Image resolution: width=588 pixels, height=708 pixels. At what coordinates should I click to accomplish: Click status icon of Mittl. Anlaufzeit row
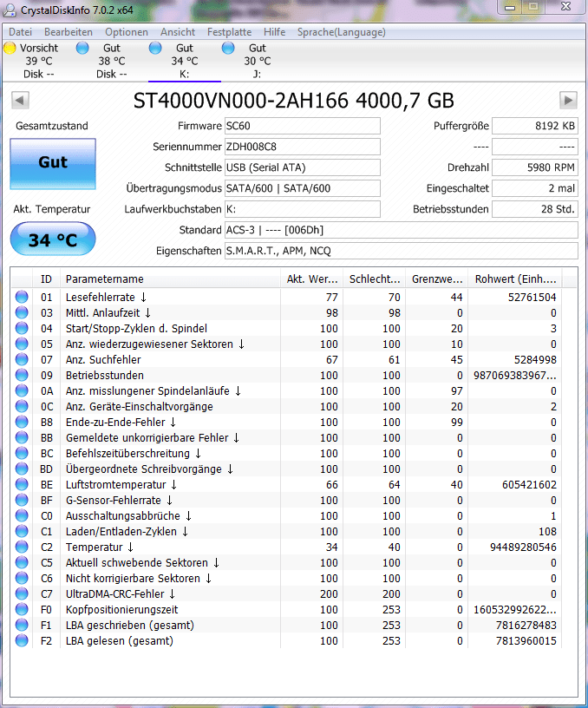click(22, 313)
